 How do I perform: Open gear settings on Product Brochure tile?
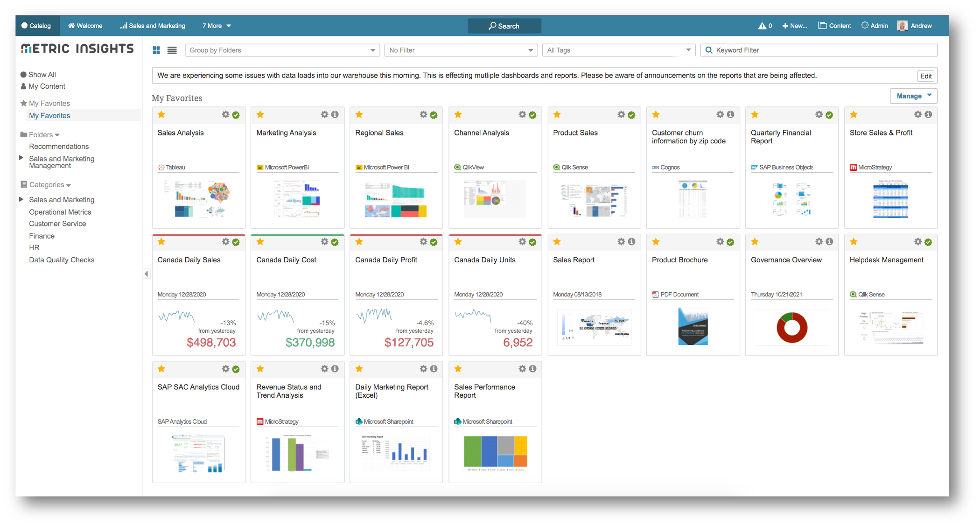(x=720, y=242)
